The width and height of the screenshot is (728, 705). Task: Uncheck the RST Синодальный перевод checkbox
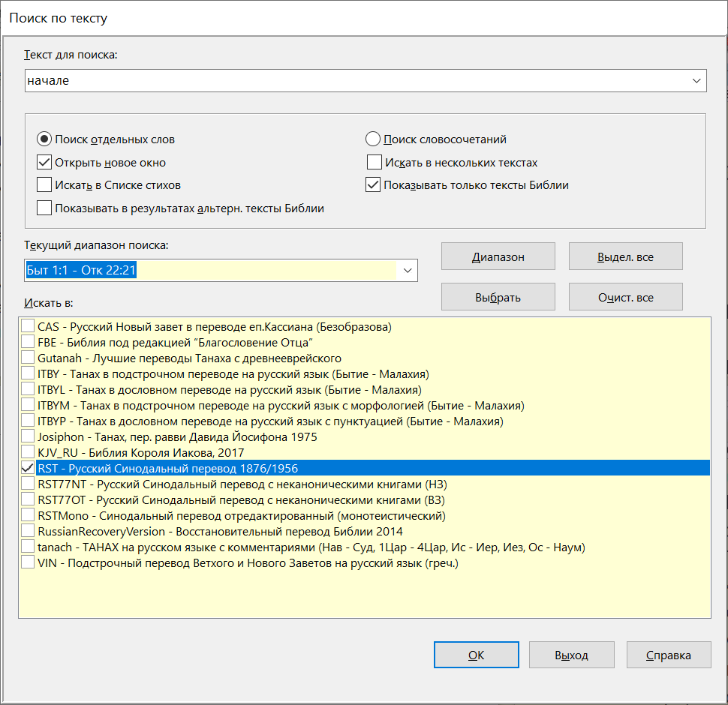tap(28, 468)
